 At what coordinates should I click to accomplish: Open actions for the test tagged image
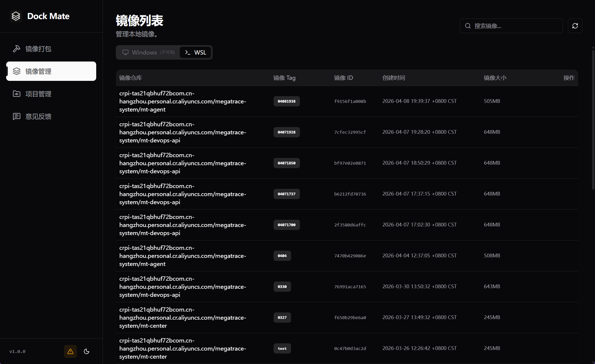tap(569, 348)
